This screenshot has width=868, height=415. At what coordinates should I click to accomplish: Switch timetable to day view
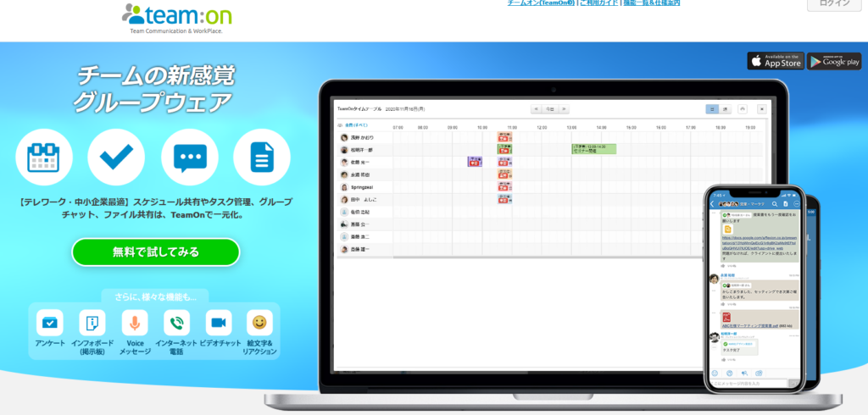pos(712,109)
